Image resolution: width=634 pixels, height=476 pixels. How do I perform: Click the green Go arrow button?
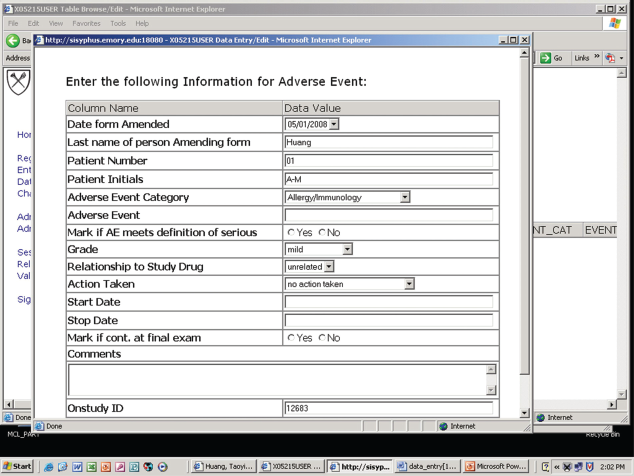click(x=545, y=58)
